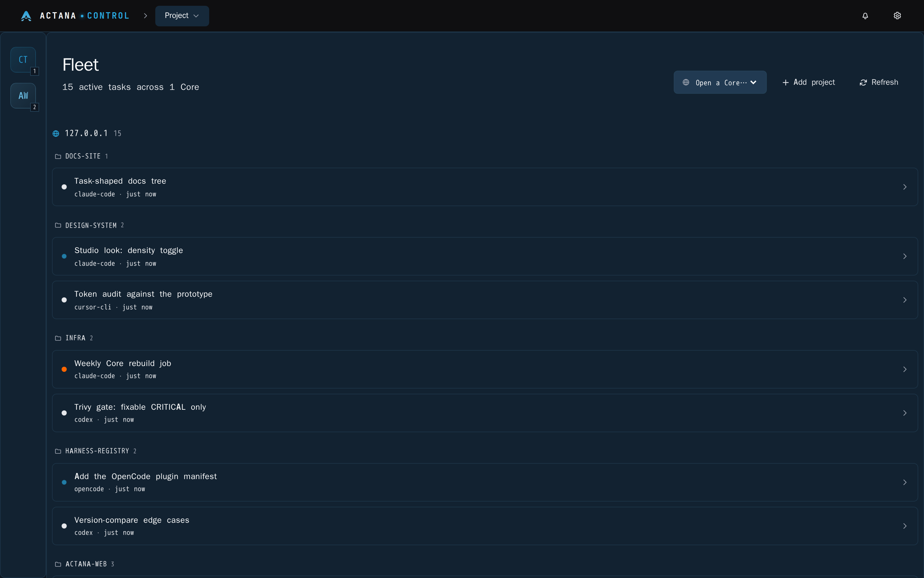Click the DOCS-SITE folder icon
This screenshot has width=924, height=578.
tap(58, 156)
